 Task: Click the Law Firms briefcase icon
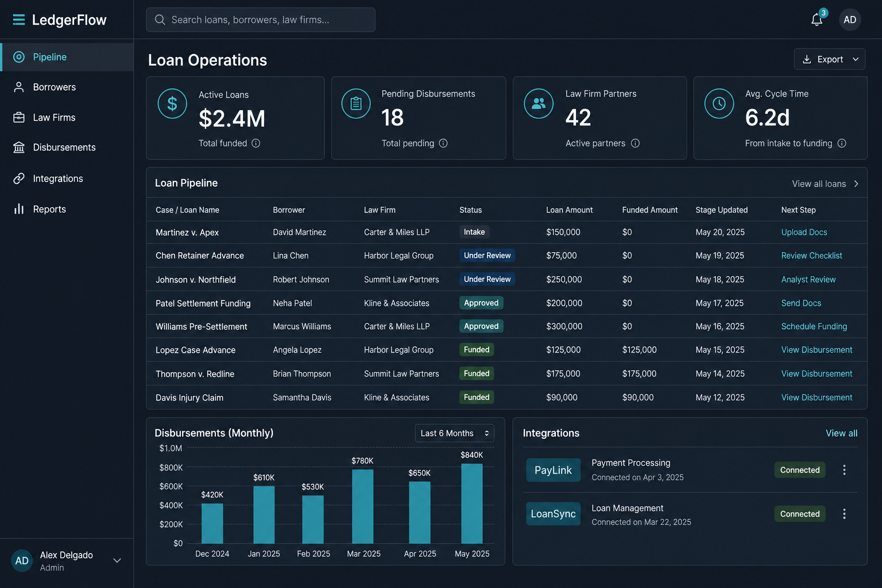tap(19, 117)
